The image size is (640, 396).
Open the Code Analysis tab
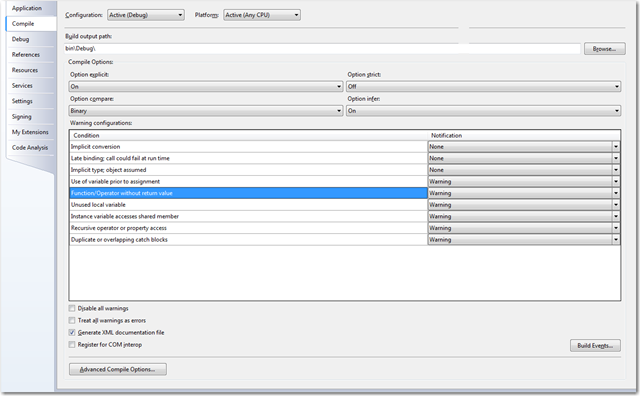coord(30,148)
